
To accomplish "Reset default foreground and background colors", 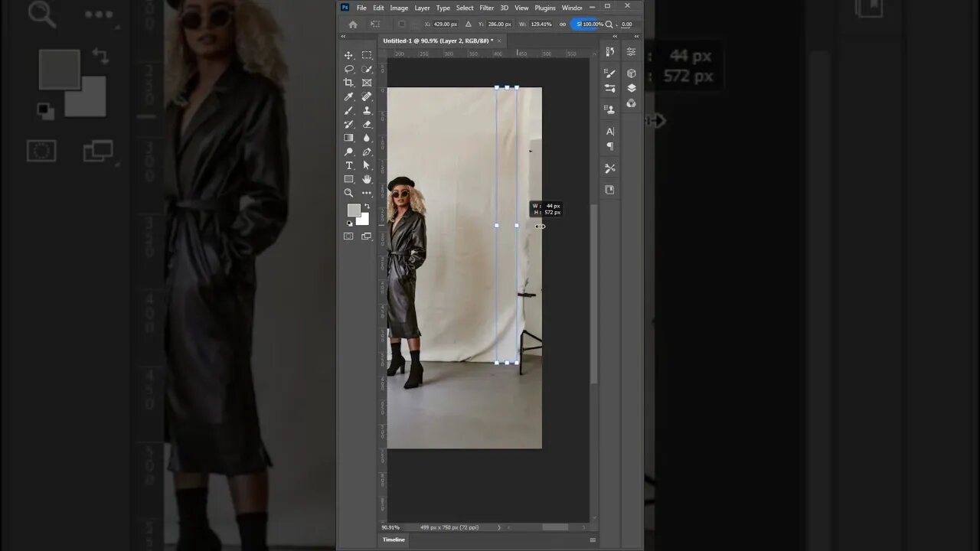I will [349, 223].
